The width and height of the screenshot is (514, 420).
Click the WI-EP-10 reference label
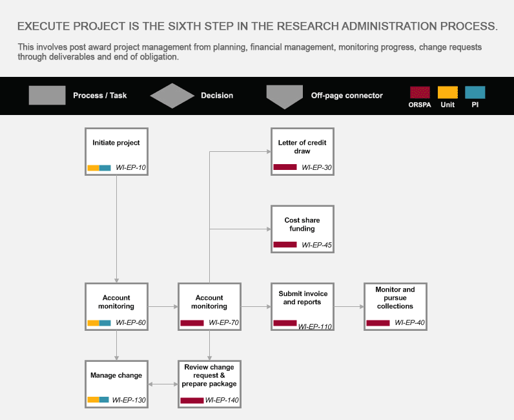point(131,167)
